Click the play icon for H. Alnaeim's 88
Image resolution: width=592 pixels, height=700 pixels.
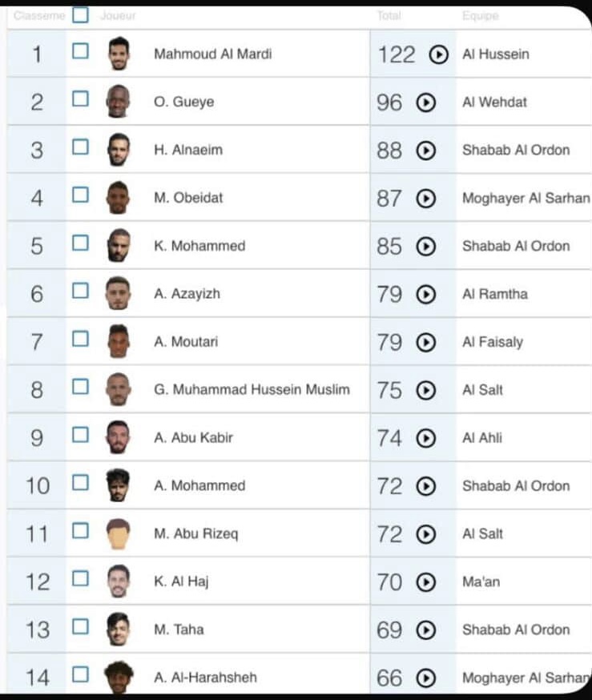[x=426, y=151]
